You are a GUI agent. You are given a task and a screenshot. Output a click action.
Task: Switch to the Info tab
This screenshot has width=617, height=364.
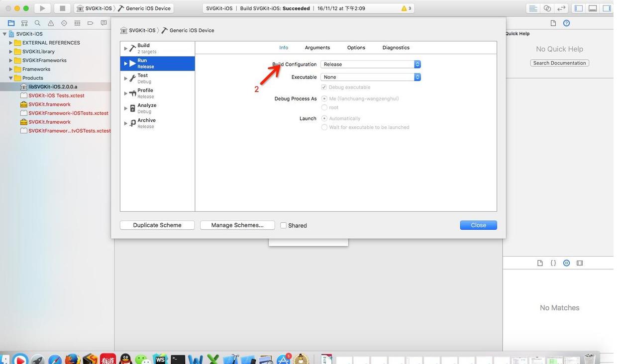coord(284,48)
